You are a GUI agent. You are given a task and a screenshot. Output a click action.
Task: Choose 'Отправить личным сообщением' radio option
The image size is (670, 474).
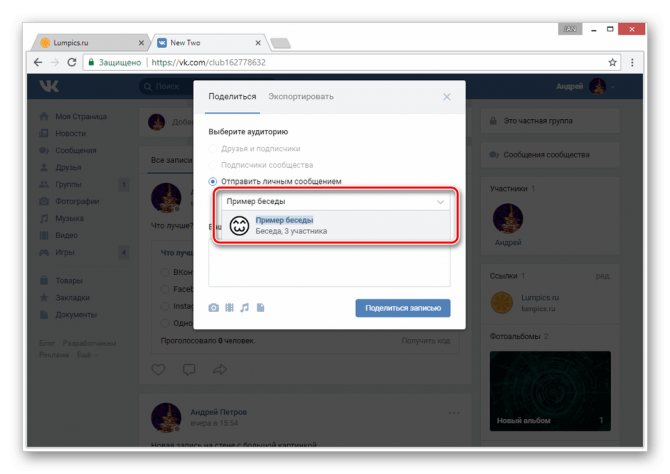pyautogui.click(x=213, y=181)
